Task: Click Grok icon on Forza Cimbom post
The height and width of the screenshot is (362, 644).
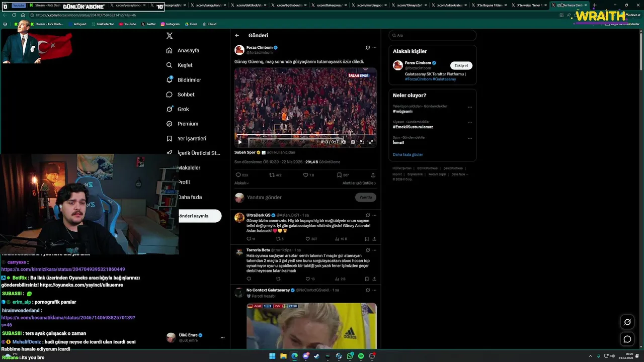Action: [x=367, y=48]
